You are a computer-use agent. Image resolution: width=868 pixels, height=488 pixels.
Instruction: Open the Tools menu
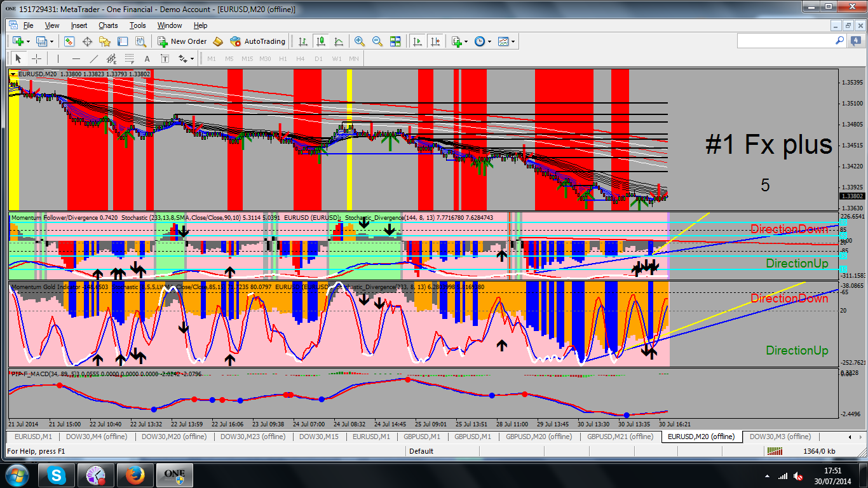[x=138, y=25]
